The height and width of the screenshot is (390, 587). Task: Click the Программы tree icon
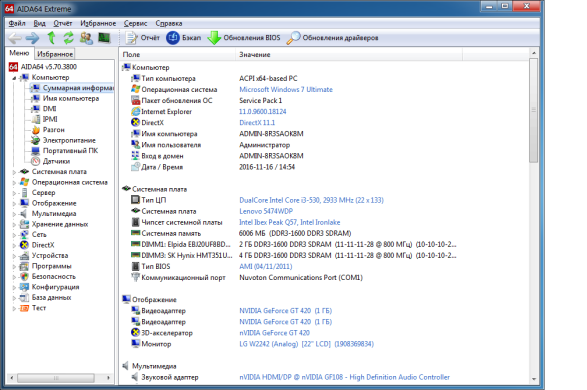pyautogui.click(x=24, y=266)
